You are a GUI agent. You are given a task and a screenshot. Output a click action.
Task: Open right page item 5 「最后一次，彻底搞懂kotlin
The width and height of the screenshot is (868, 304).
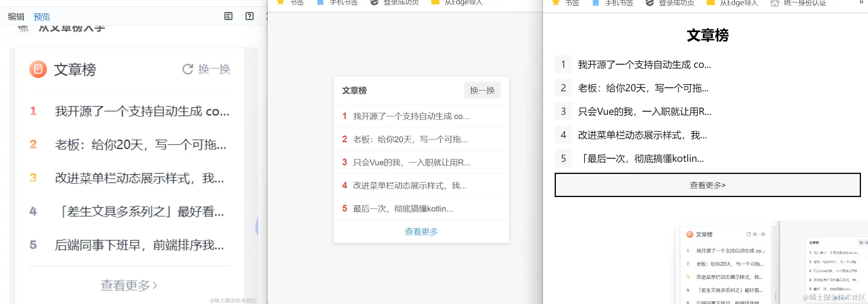[641, 158]
